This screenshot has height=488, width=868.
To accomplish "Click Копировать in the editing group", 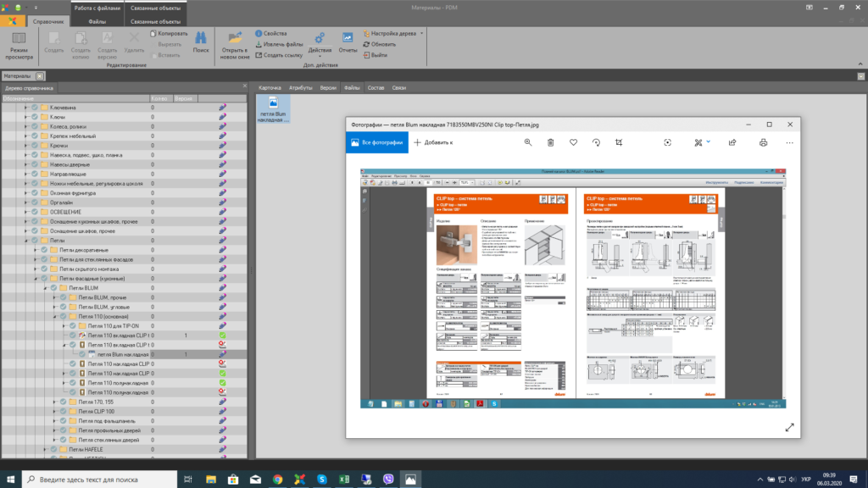I will pyautogui.click(x=169, y=33).
